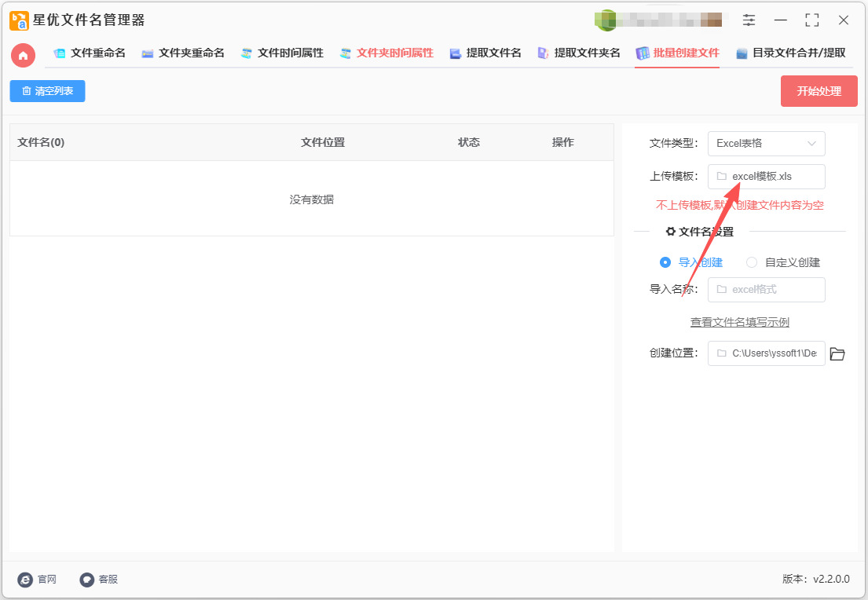The image size is (868, 600).
Task: Click the 版本 v2.2.0.0 text
Action: 816,579
